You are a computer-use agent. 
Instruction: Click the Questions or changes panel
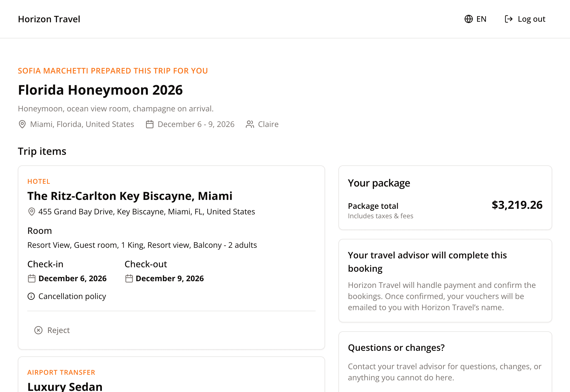pos(445,362)
